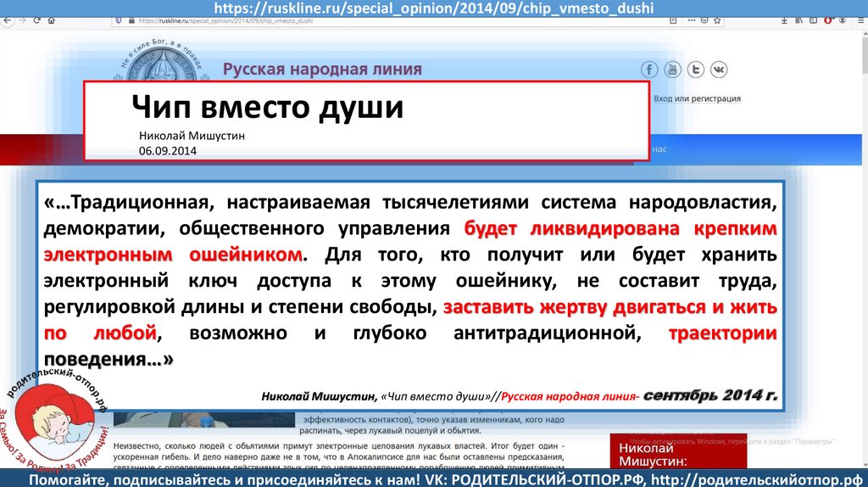Image resolution: width=868 pixels, height=487 pixels.
Task: Click the Вход или регистрация link
Action: pyautogui.click(x=697, y=98)
